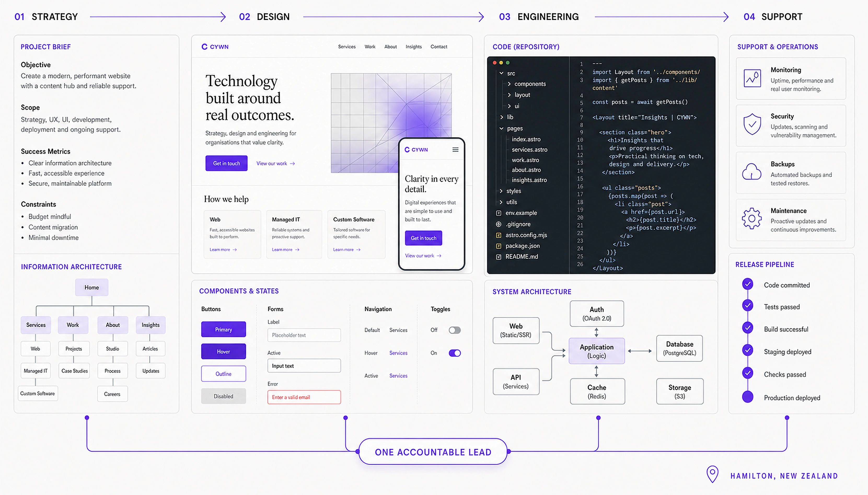Click the astro.config.mjs file icon
This screenshot has width=868, height=495.
pyautogui.click(x=499, y=235)
